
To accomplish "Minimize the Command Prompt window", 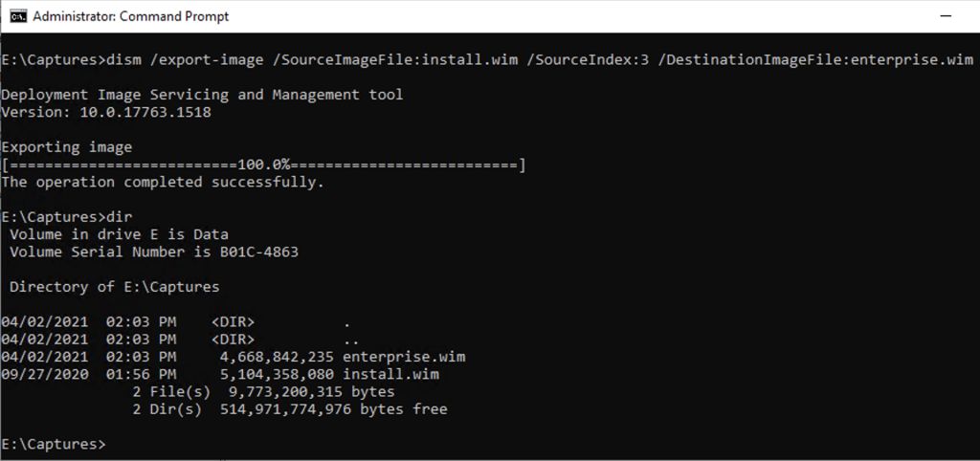I will (946, 16).
